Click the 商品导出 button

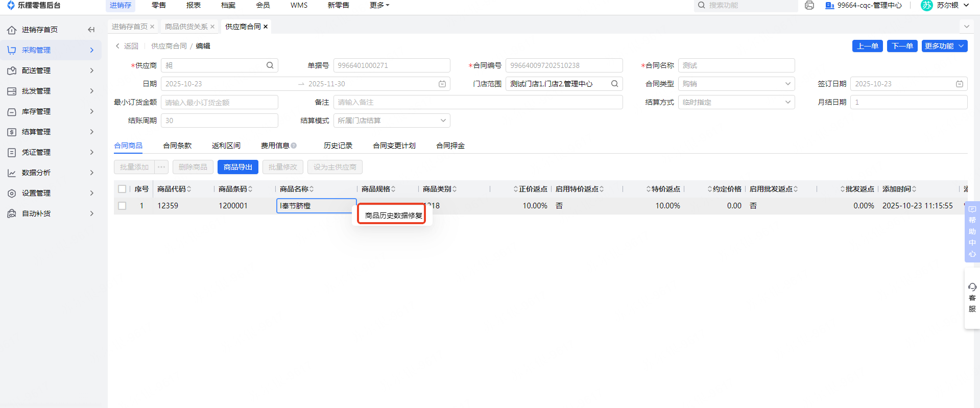(238, 167)
